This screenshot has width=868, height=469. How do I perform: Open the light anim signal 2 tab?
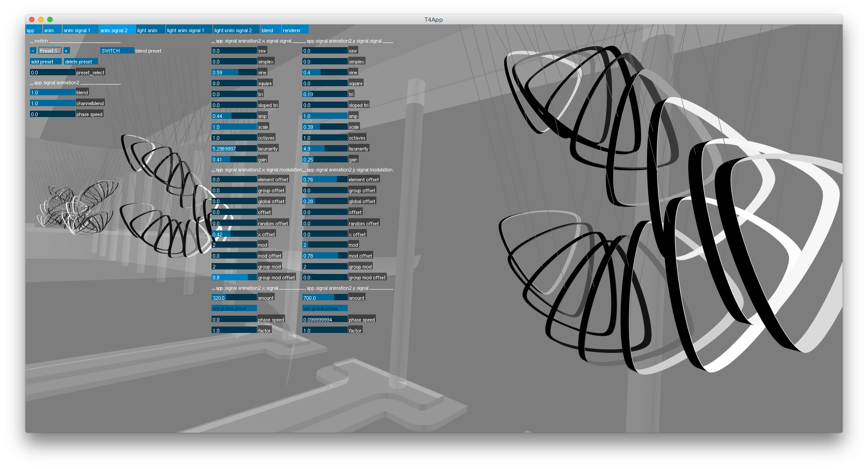coord(236,29)
